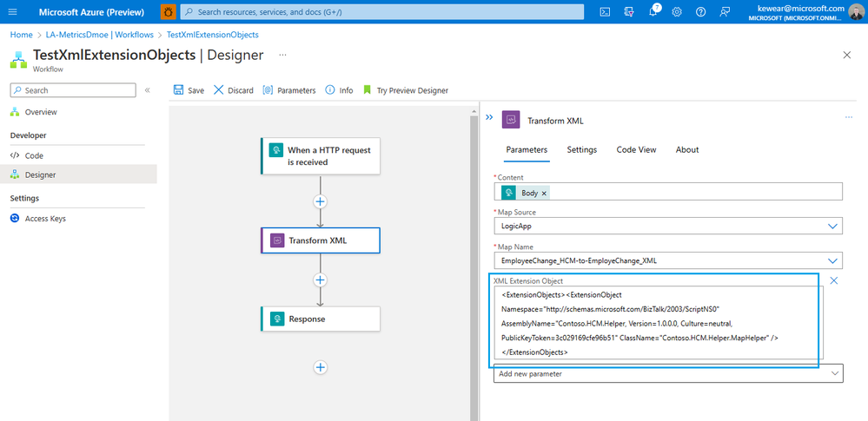Open the Add new parameter dropdown
Viewport: 868px width, 421px height.
click(668, 373)
